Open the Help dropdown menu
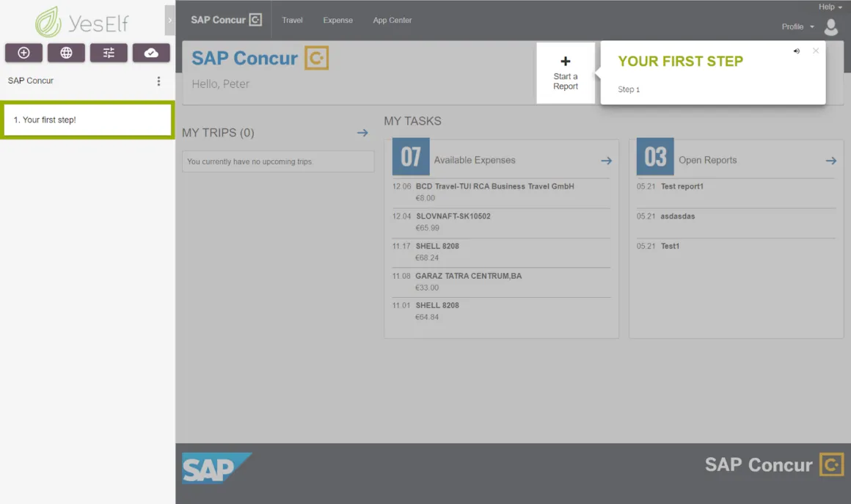This screenshot has height=504, width=851. pos(830,7)
